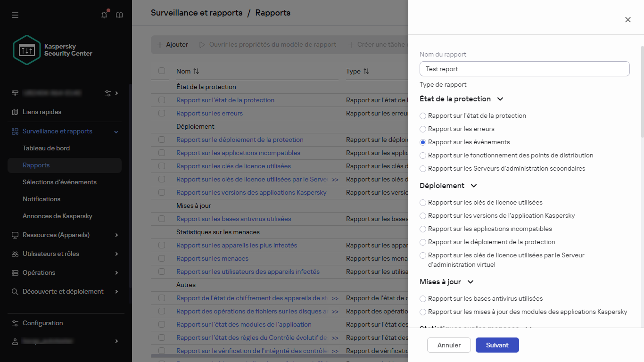Collapse the État de la protection section
Screen dimensions: 644x362
pyautogui.click(x=500, y=99)
